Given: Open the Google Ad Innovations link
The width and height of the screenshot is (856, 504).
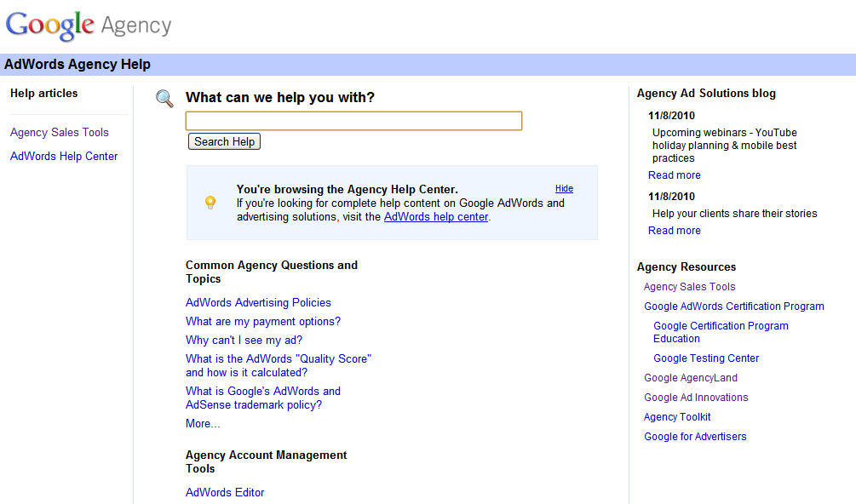Looking at the screenshot, I should (x=696, y=398).
